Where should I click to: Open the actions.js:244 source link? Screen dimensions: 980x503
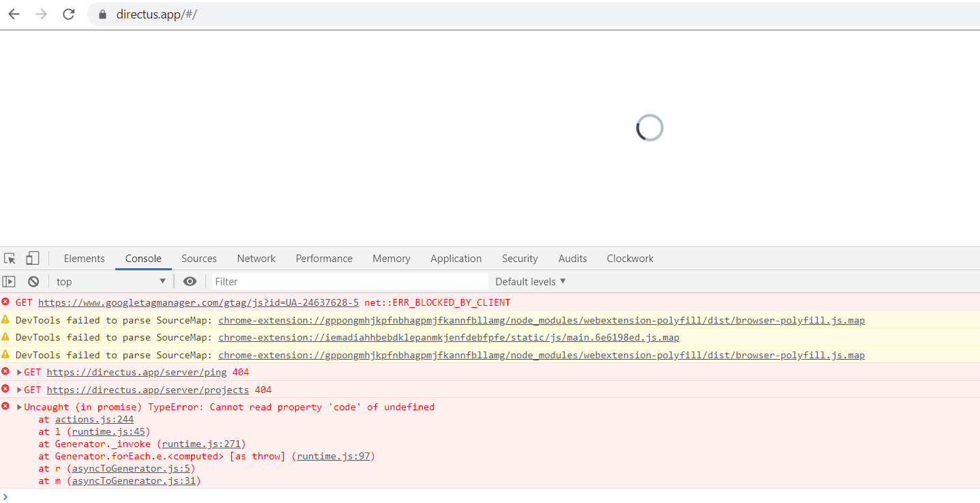93,419
